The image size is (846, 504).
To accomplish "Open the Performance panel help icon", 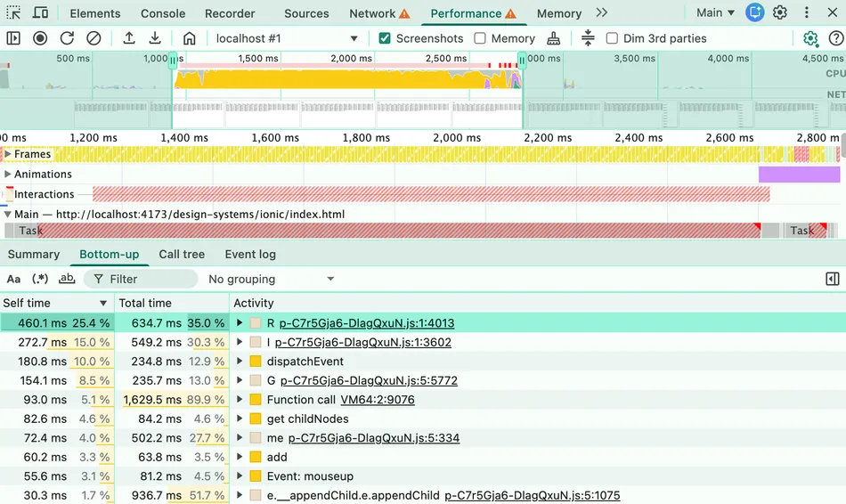I will 835,38.
